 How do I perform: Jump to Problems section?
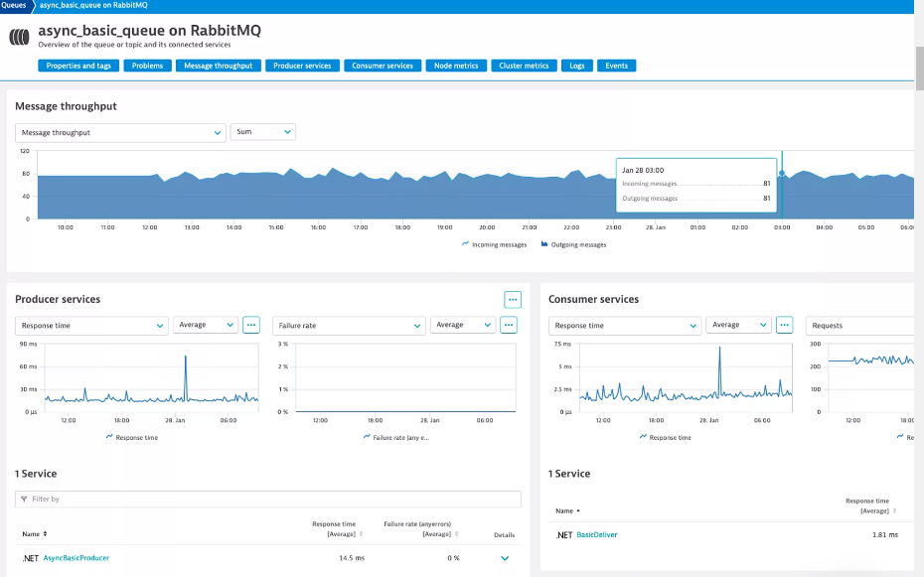coord(147,66)
